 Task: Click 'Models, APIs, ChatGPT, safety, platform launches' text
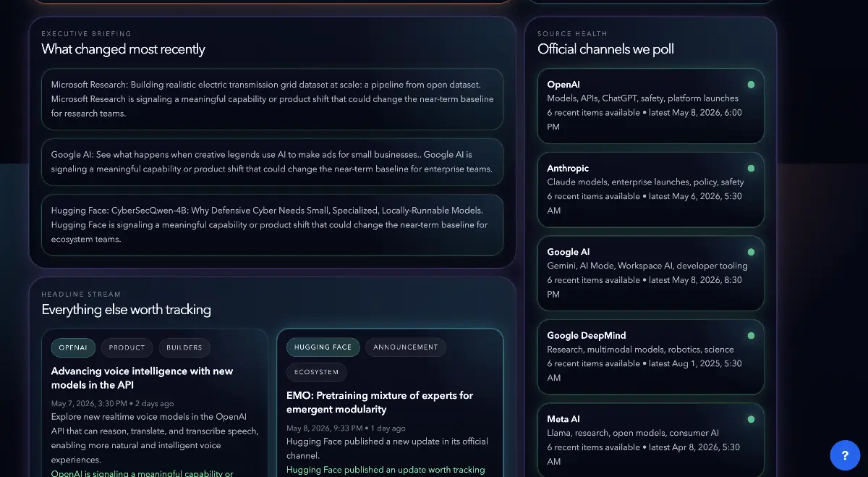pos(643,98)
